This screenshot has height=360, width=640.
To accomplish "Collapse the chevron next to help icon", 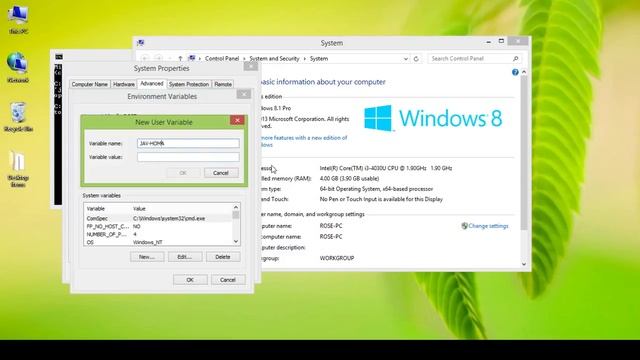I will click(x=524, y=72).
